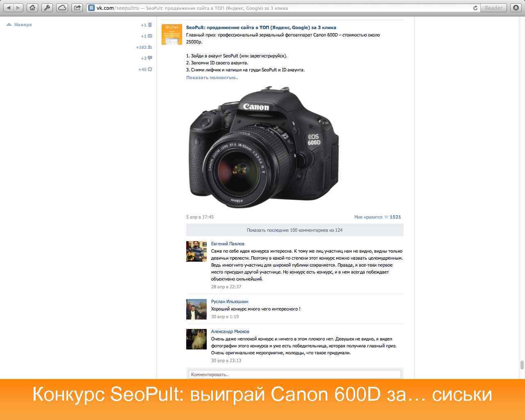Reload the page using the address bar icon
The image size is (525, 420).
tap(475, 7)
